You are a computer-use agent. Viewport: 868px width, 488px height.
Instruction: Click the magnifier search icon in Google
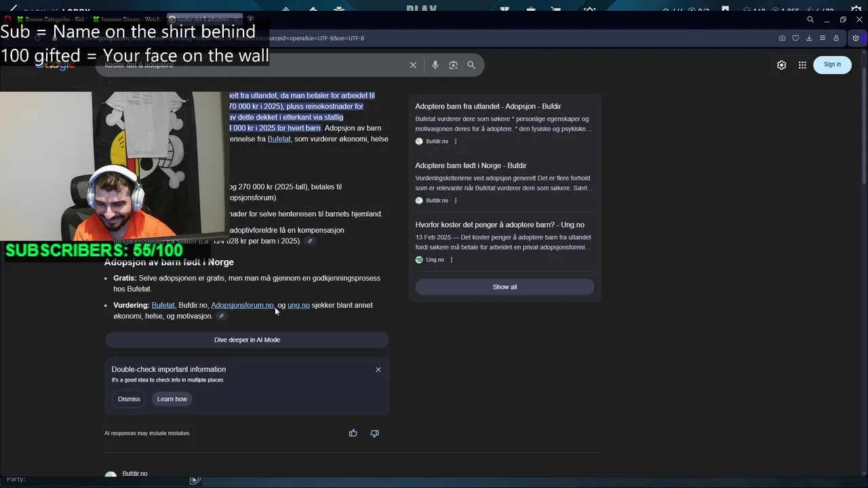click(x=471, y=65)
